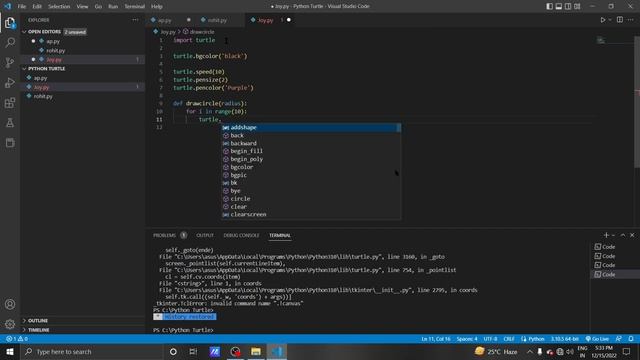The height and width of the screenshot is (360, 640).
Task: Click the Windows taskbar search box
Action: [91, 351]
